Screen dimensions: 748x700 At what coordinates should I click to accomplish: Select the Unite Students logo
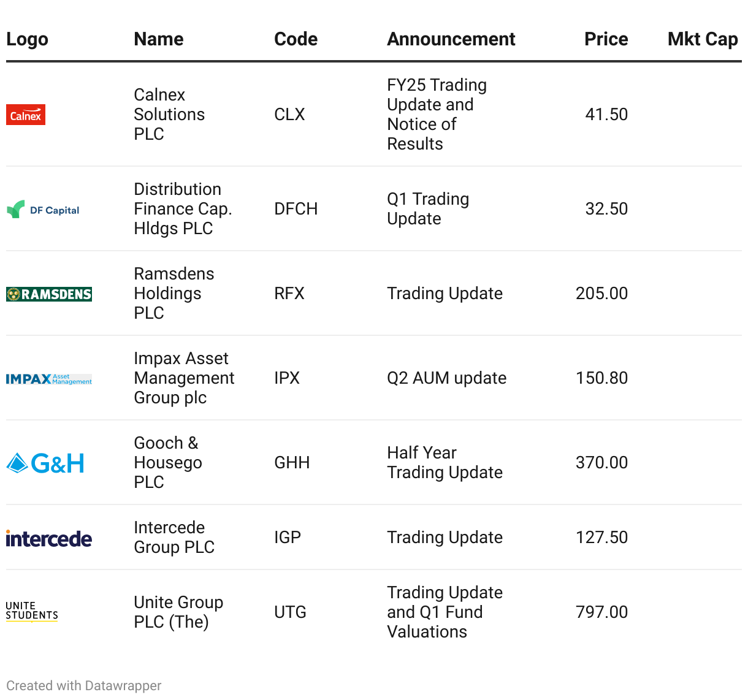pyautogui.click(x=32, y=612)
